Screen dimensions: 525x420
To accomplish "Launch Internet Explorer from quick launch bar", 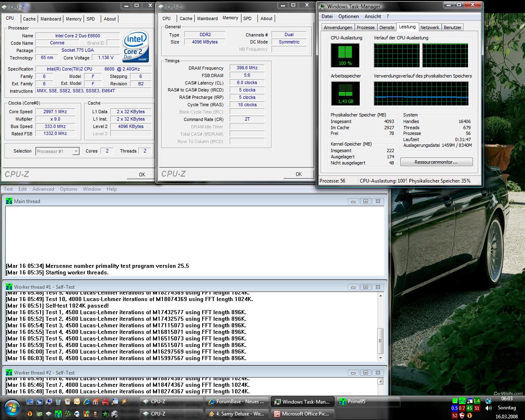I will click(87, 402).
